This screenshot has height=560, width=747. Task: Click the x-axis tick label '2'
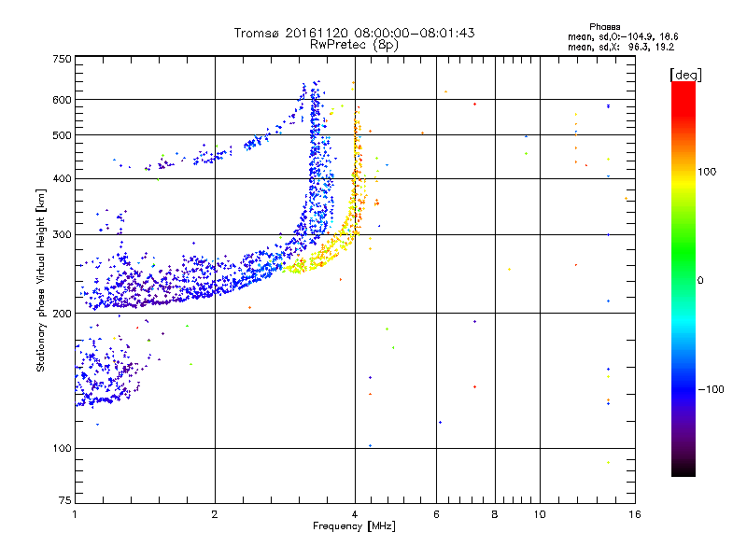[215, 514]
